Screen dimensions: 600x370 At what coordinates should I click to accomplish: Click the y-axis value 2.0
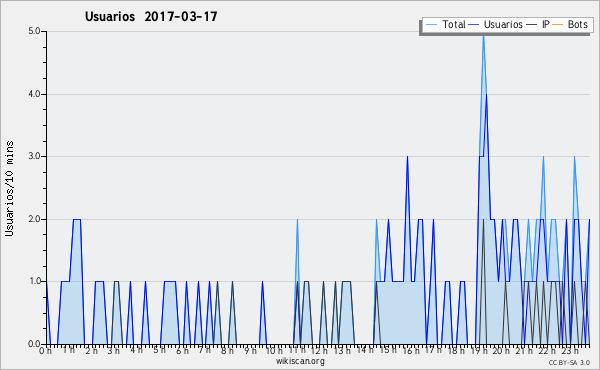[34, 219]
